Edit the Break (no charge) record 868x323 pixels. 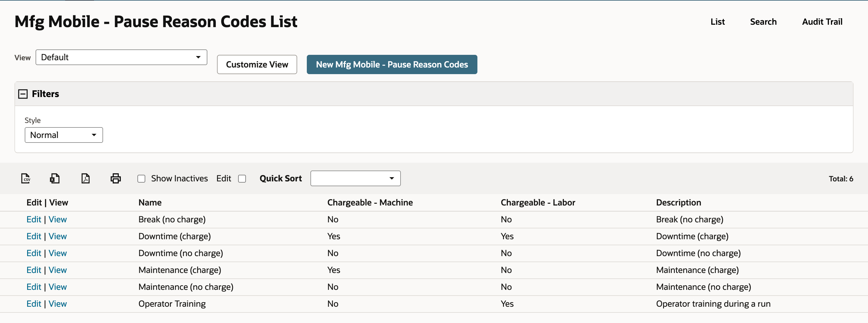[x=34, y=220]
